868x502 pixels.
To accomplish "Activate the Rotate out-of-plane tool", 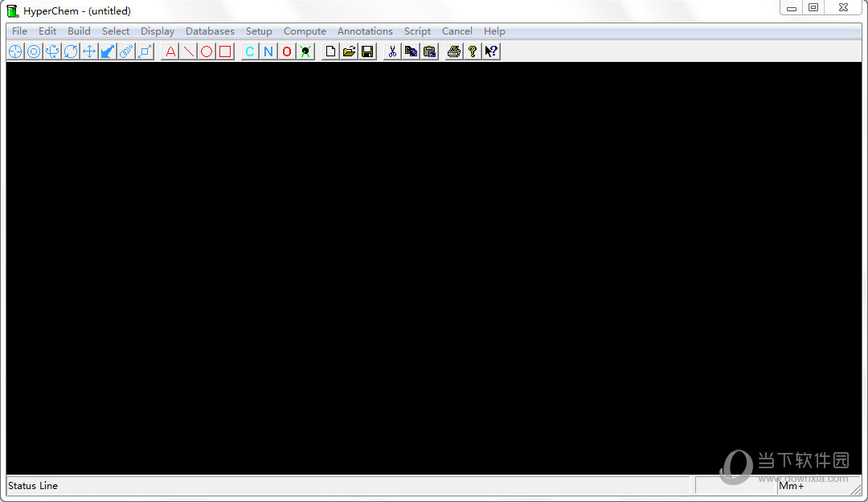I will click(x=52, y=51).
